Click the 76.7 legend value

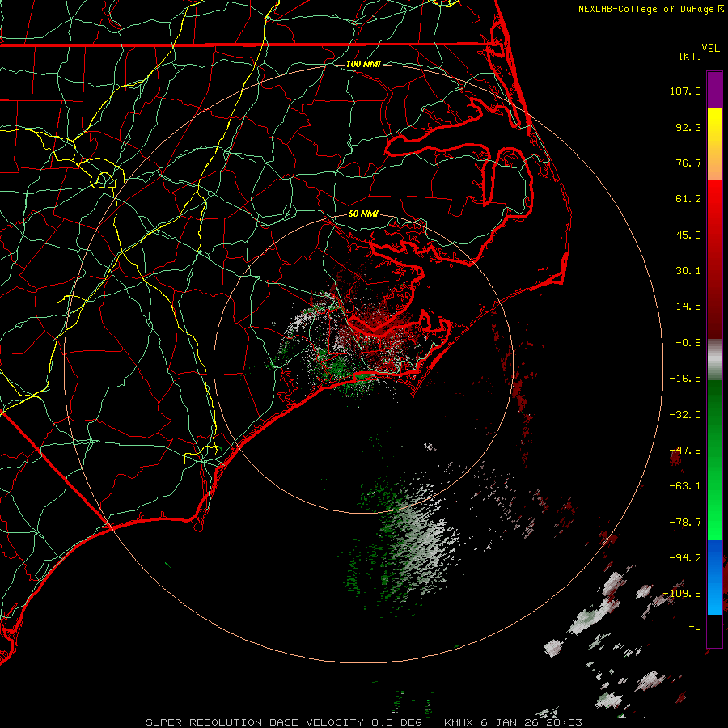click(688, 163)
